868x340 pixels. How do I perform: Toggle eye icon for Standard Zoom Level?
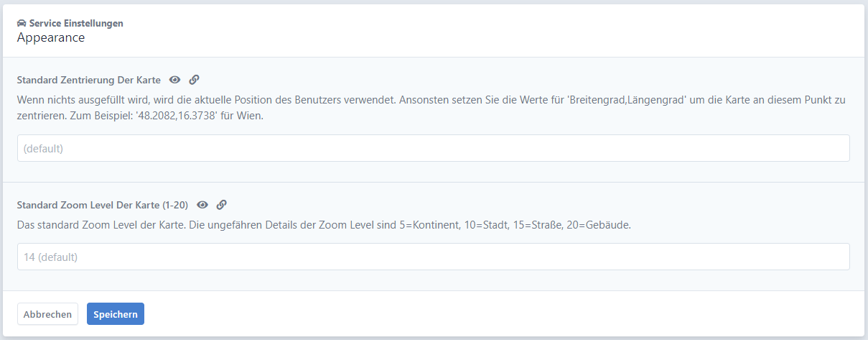pyautogui.click(x=202, y=205)
